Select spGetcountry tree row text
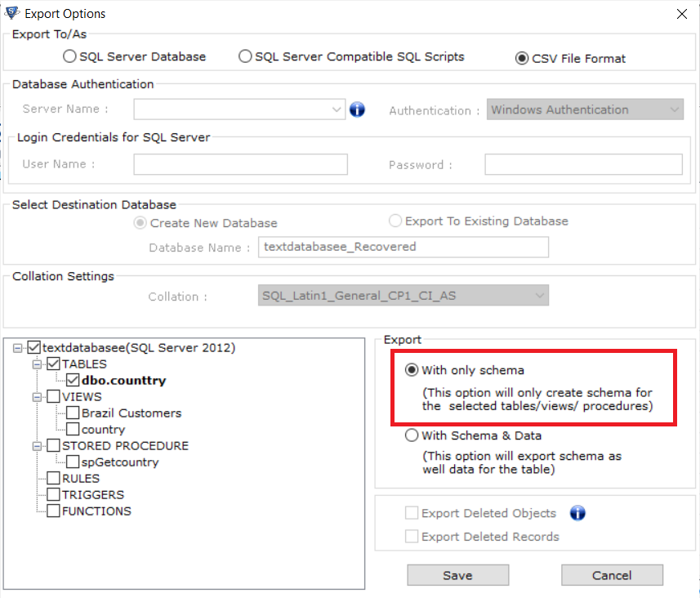The image size is (700, 598). (x=120, y=462)
